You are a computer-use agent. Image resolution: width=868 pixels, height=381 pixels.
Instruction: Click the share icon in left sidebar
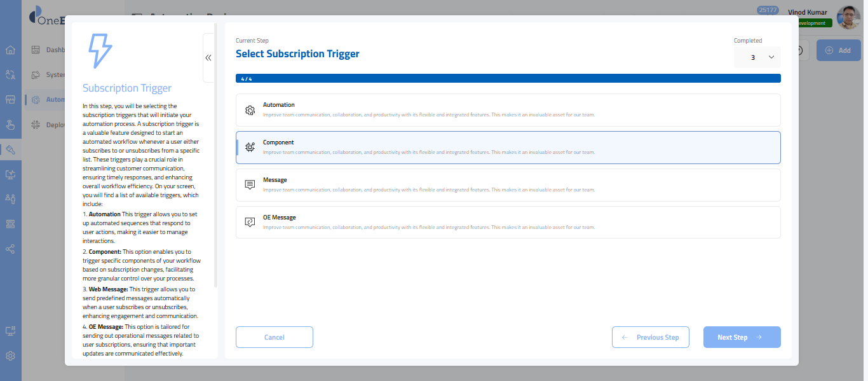(10, 249)
